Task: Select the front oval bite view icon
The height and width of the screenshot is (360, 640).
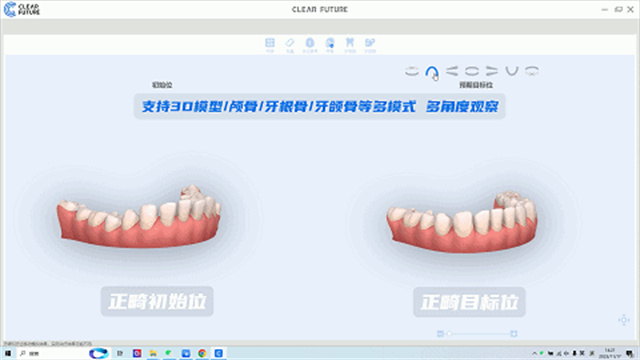Action: pyautogui.click(x=472, y=71)
